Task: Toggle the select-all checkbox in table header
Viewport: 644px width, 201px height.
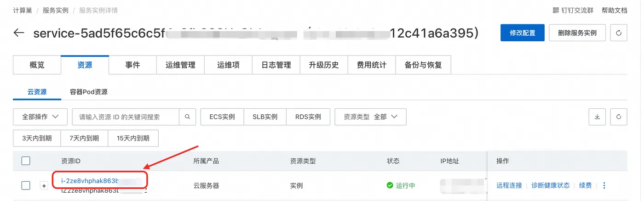Action: coord(26,161)
